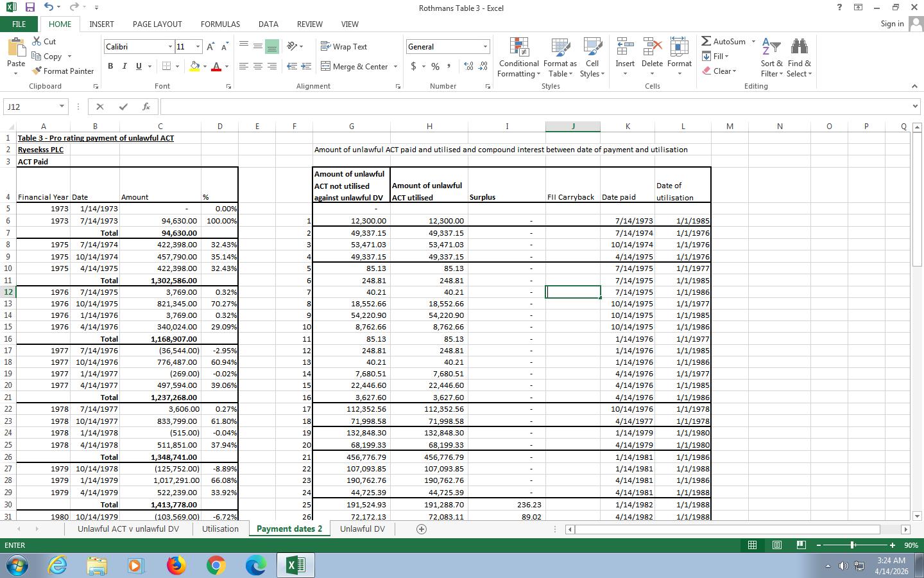Toggle Wrap Text for the cell

[344, 47]
